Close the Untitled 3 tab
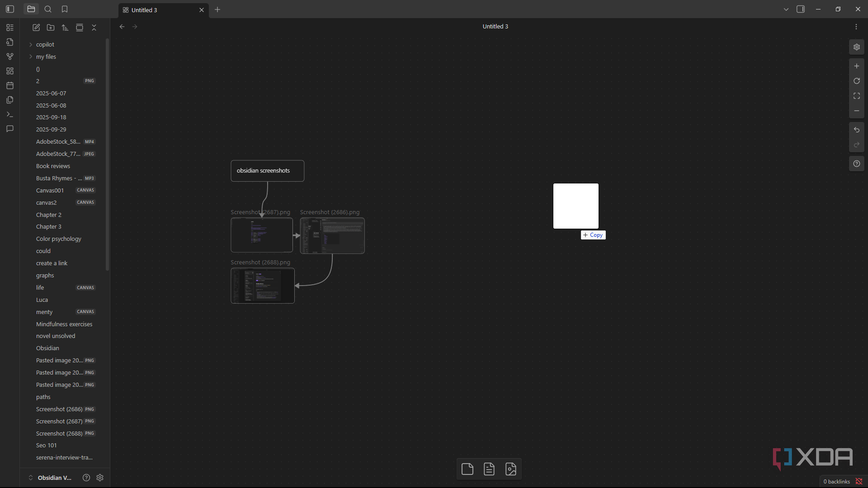 [202, 10]
